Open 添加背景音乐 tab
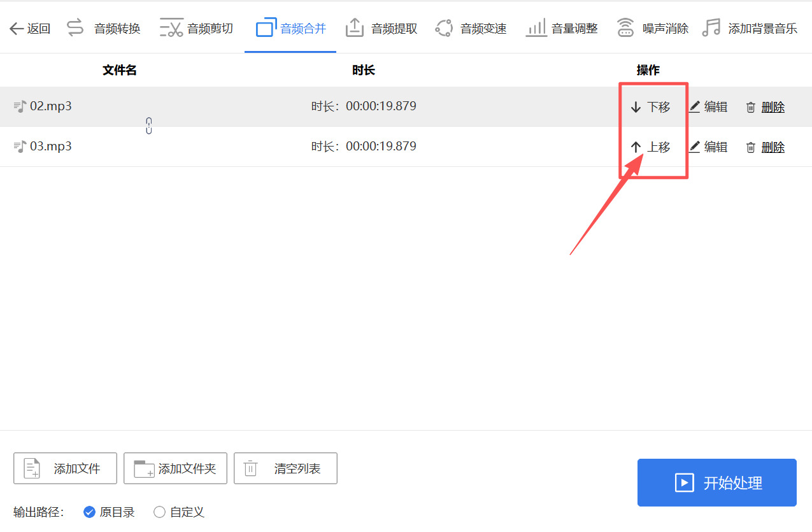This screenshot has height=532, width=812. [750, 28]
